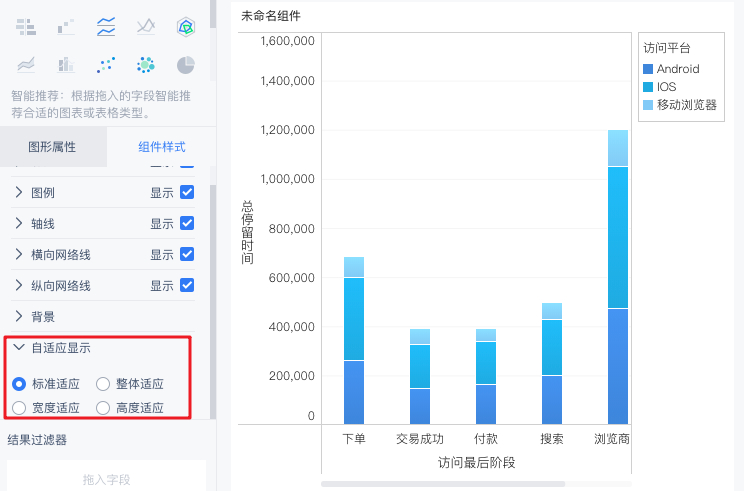Click the 结果过滤器 heading
The height and width of the screenshot is (491, 744).
pos(37,440)
